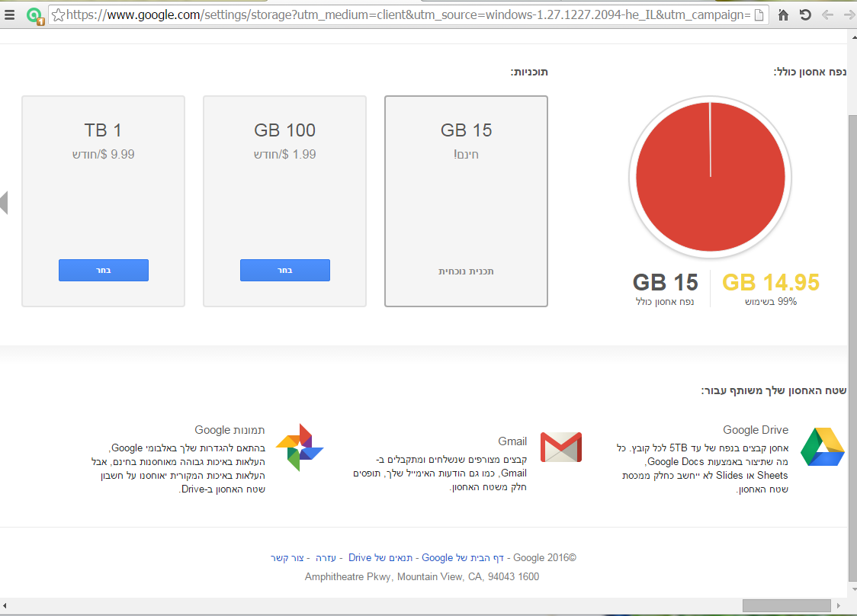The height and width of the screenshot is (616, 857).
Task: Reload the page with the refresh icon
Action: click(x=805, y=15)
